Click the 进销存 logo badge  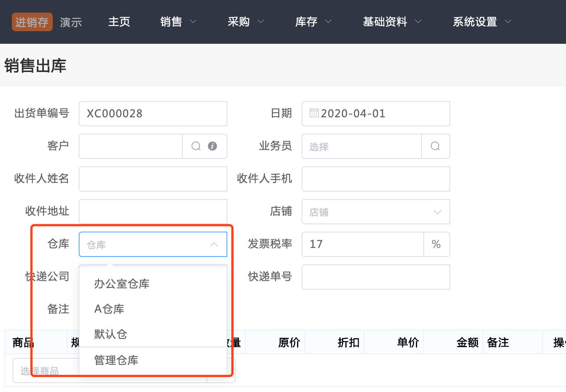pyautogui.click(x=32, y=22)
